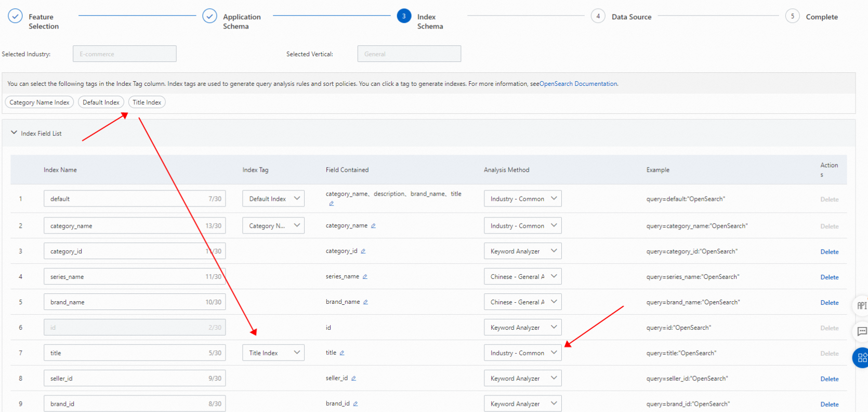Click the edit pencil beside seller_id field
This screenshot has width=868, height=412.
click(353, 379)
